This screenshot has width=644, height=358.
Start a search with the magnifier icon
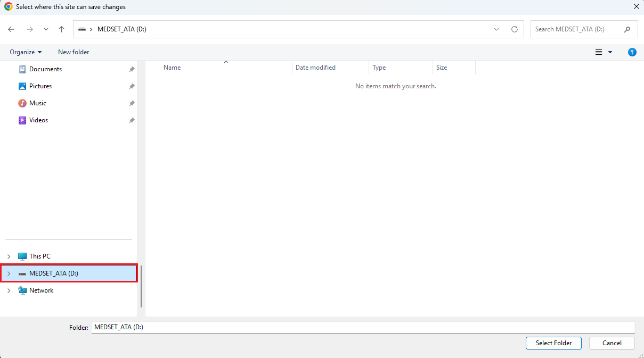click(627, 29)
